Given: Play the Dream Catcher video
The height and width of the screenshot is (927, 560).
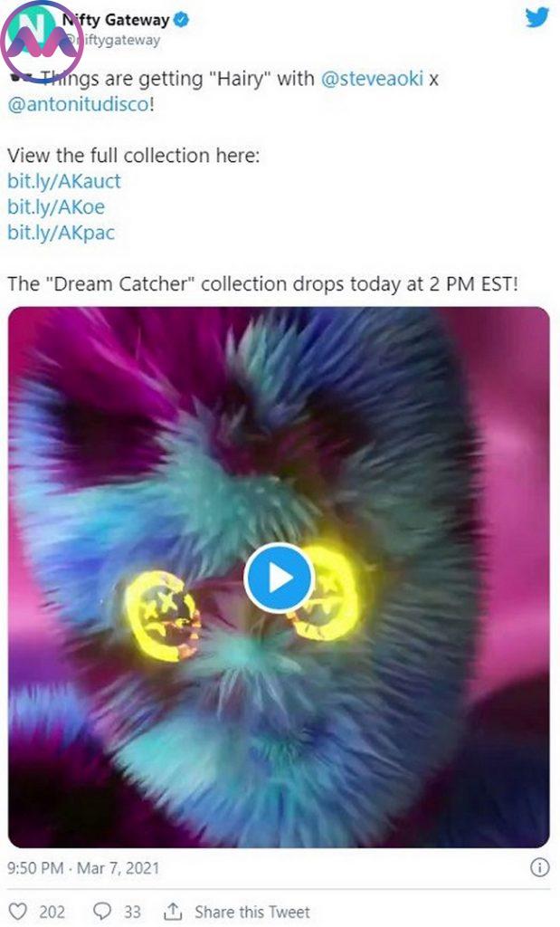Looking at the screenshot, I should point(279,578).
